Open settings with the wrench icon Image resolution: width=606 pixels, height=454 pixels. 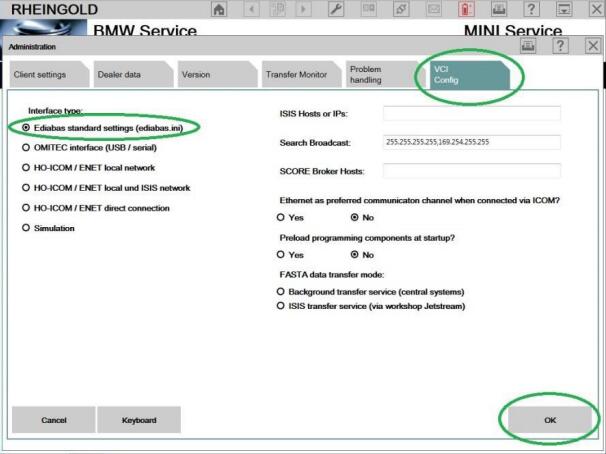click(336, 9)
